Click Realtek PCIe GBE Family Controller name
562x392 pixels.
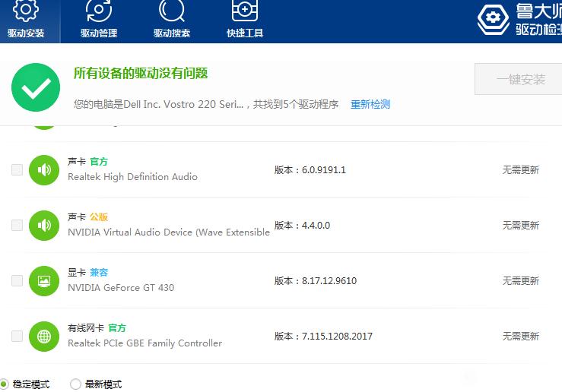[144, 343]
